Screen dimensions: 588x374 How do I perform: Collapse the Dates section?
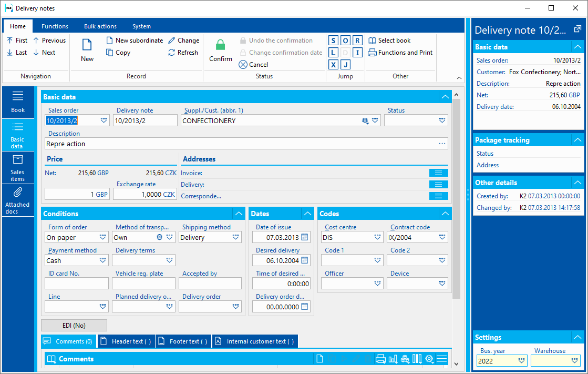click(307, 214)
